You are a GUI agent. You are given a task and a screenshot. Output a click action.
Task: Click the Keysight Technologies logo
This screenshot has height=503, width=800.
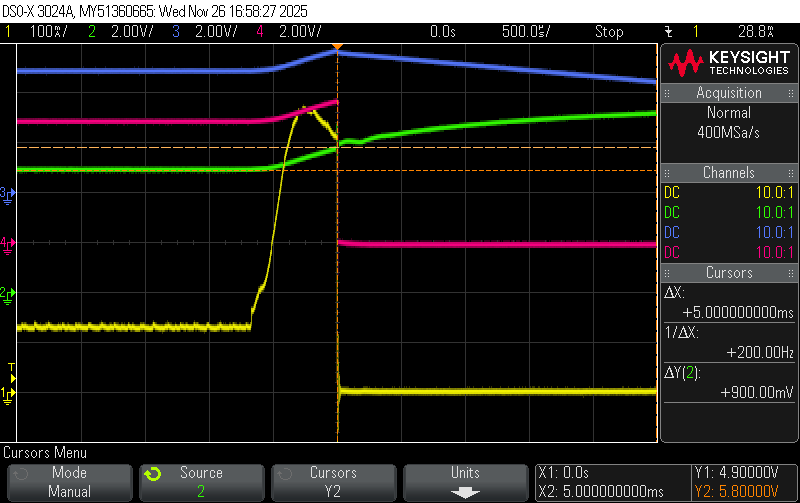[x=729, y=63]
